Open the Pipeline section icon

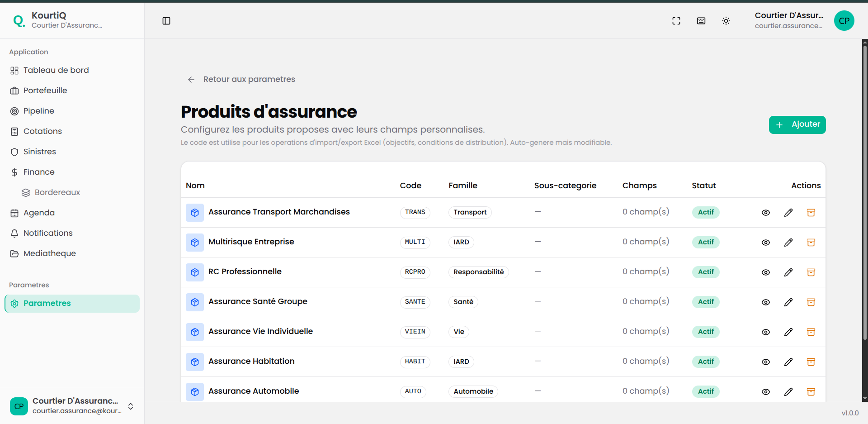coord(15,111)
